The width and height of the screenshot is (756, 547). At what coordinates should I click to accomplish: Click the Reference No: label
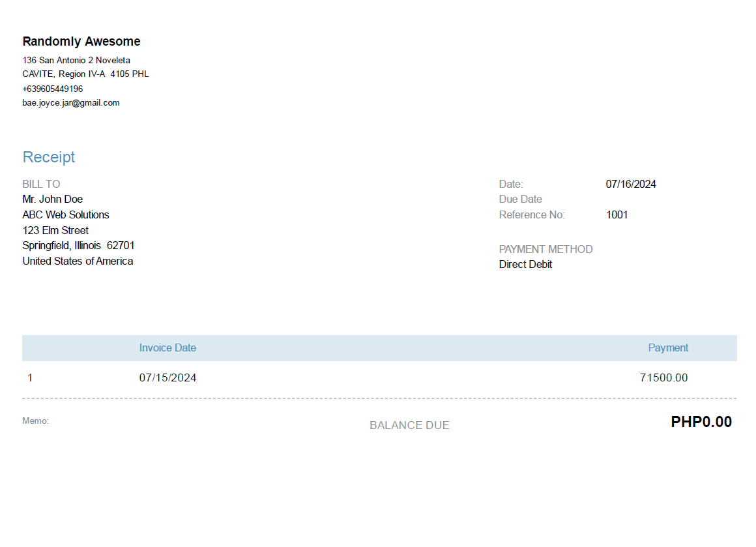click(532, 214)
